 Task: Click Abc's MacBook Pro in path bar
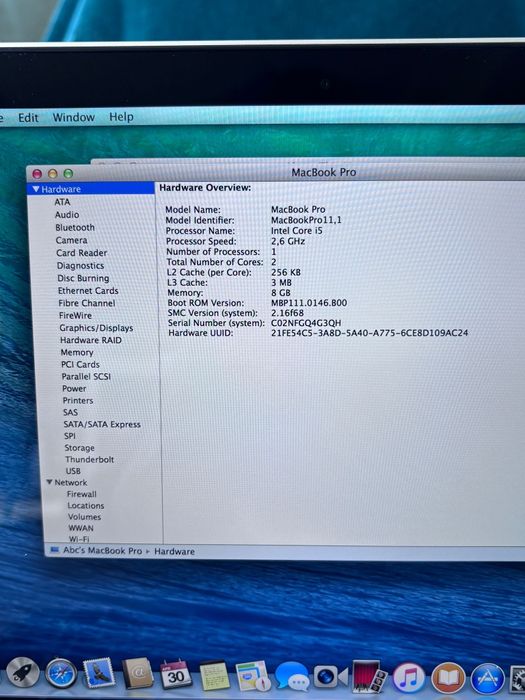[102, 550]
